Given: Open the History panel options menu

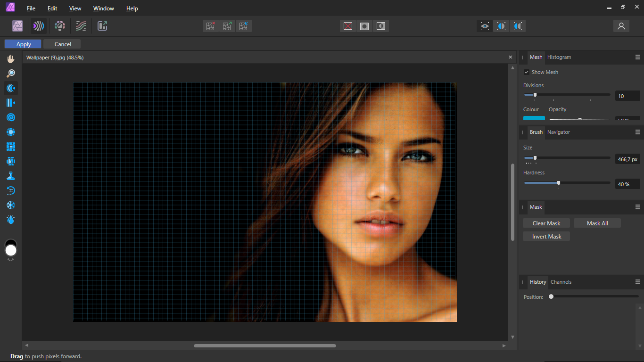Looking at the screenshot, I should [638, 282].
